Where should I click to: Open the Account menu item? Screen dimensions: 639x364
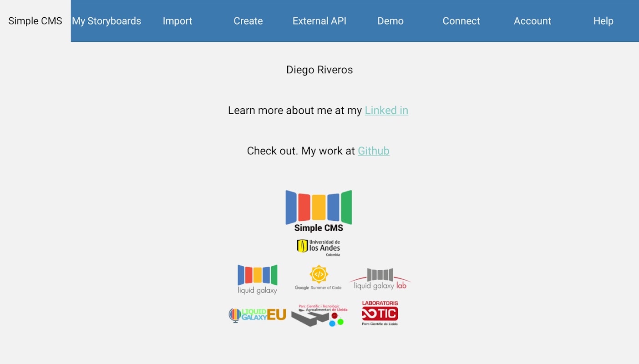point(532,21)
